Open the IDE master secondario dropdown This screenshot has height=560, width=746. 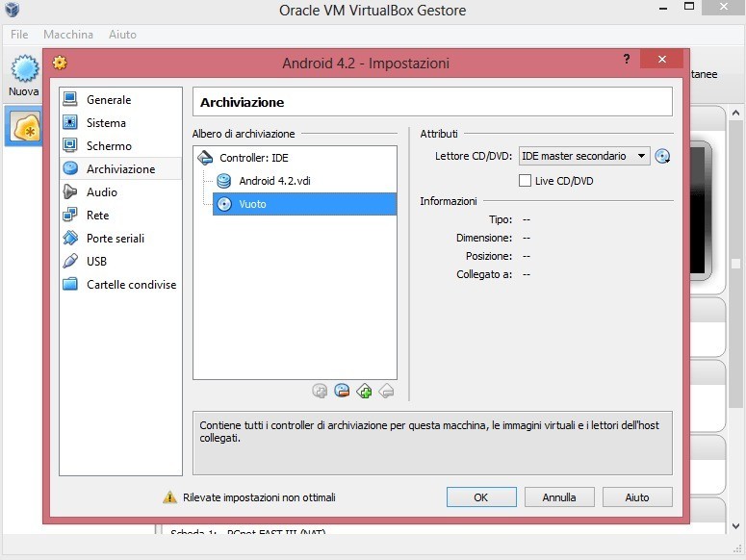(x=584, y=156)
